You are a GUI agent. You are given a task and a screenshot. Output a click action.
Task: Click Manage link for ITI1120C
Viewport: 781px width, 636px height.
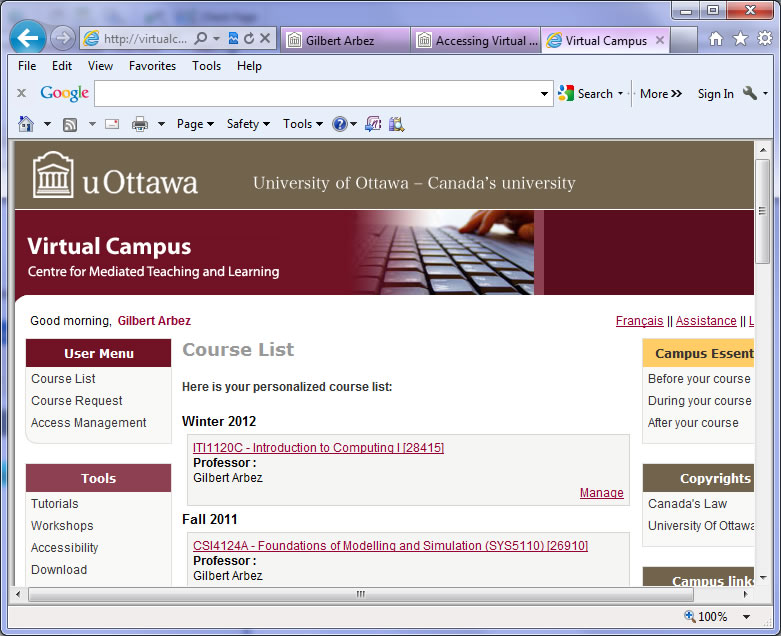(601, 493)
